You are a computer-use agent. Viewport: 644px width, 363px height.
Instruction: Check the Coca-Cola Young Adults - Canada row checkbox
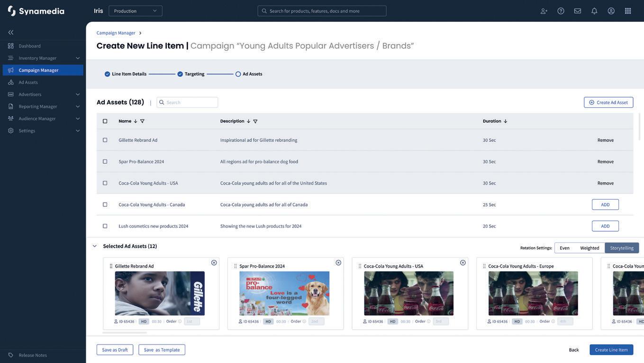pos(105,205)
